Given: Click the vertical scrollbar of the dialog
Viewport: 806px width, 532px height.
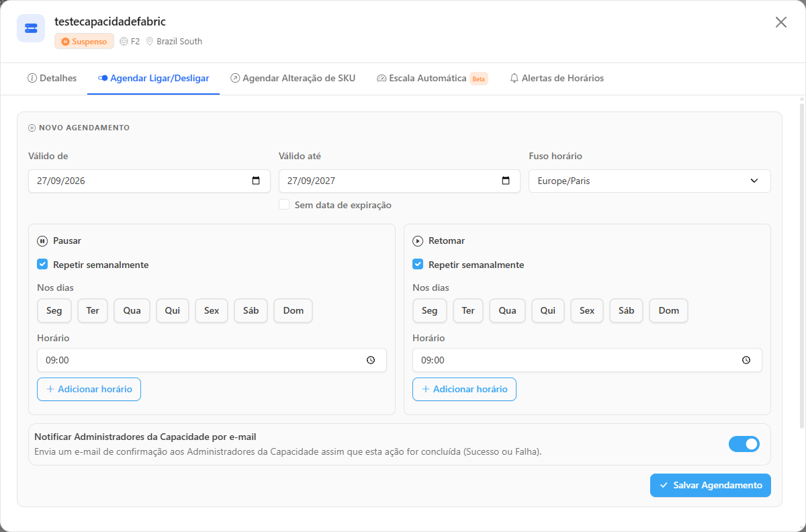Looking at the screenshot, I should tap(801, 265).
